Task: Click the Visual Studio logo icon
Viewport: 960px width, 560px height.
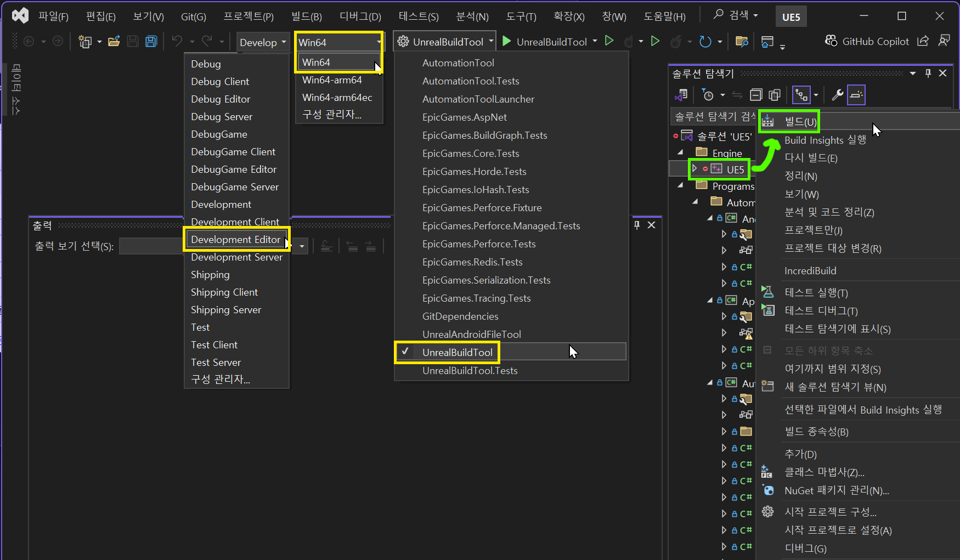Action: pos(20,15)
